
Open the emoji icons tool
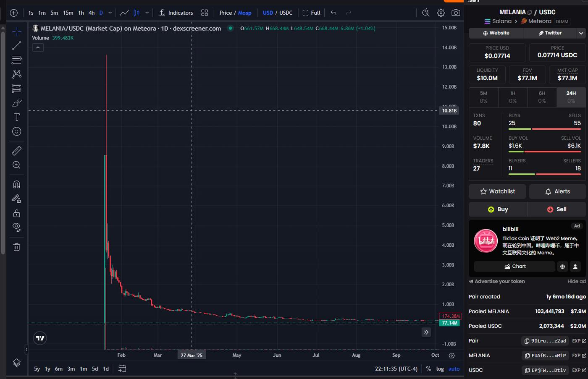coord(16,131)
